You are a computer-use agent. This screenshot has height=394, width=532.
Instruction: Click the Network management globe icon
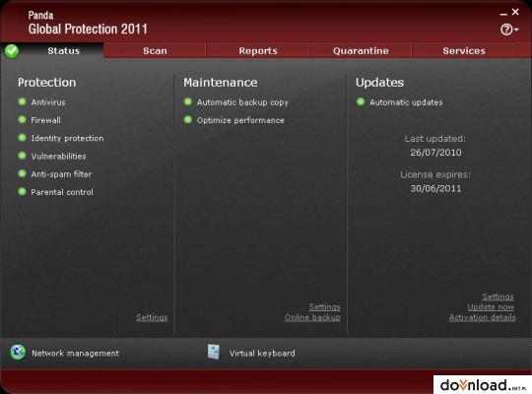18,353
